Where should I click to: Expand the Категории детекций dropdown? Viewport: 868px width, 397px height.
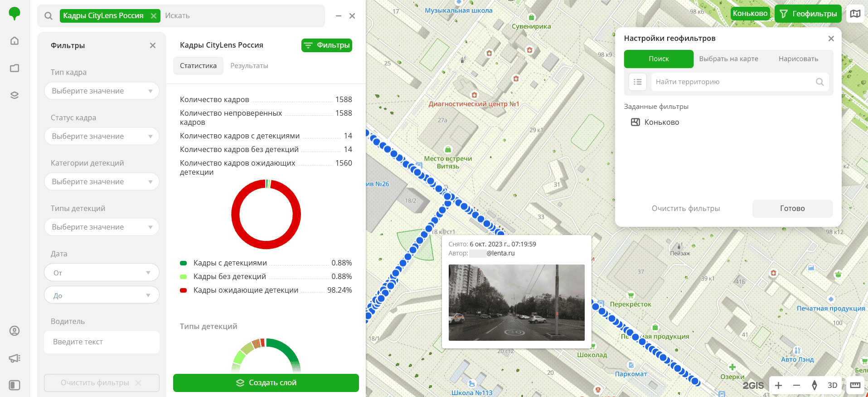point(102,181)
